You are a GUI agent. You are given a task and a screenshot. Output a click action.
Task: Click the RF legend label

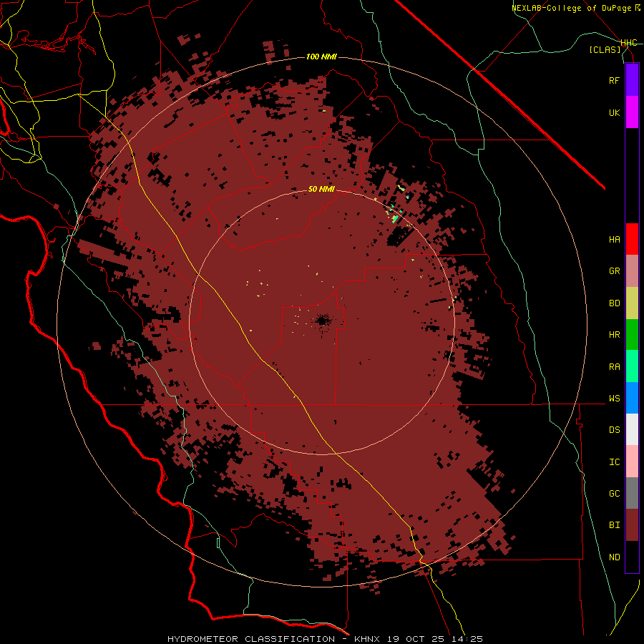[x=614, y=80]
